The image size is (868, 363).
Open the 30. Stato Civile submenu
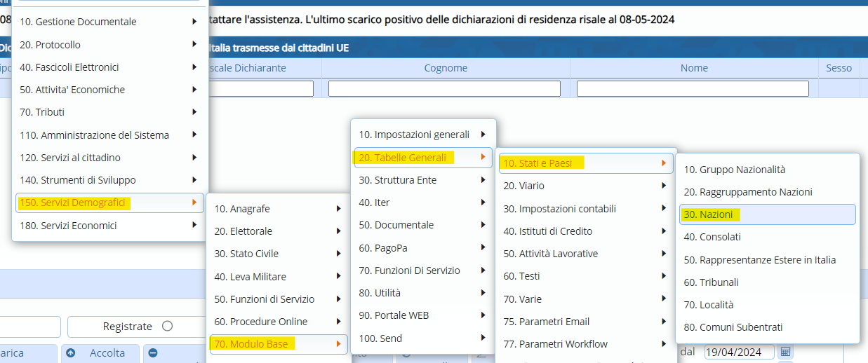(277, 254)
